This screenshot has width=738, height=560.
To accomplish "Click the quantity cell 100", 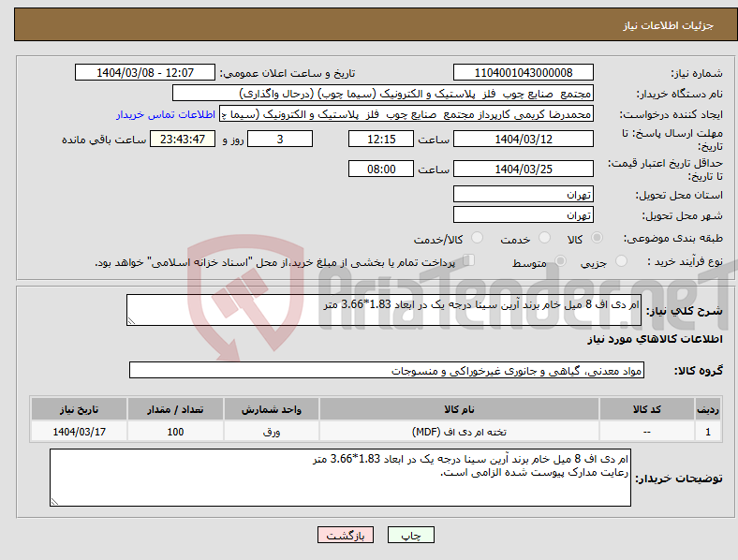I will pyautogui.click(x=175, y=432).
